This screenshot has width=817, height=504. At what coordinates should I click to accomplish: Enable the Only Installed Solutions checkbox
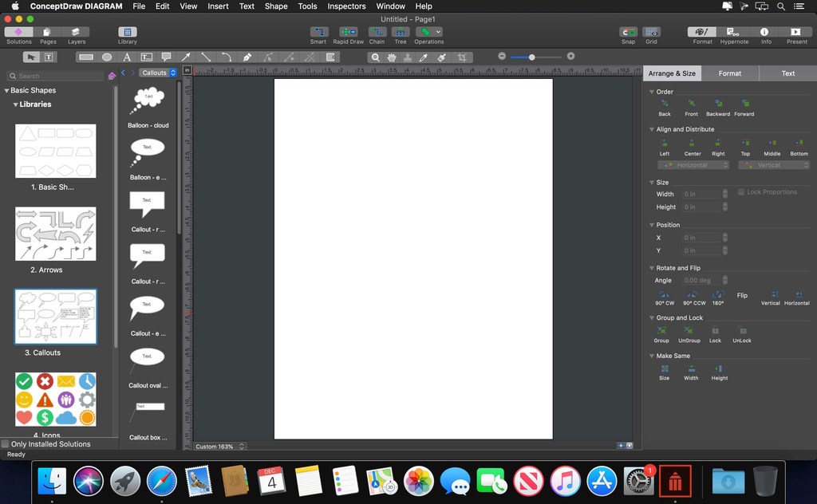click(6, 444)
